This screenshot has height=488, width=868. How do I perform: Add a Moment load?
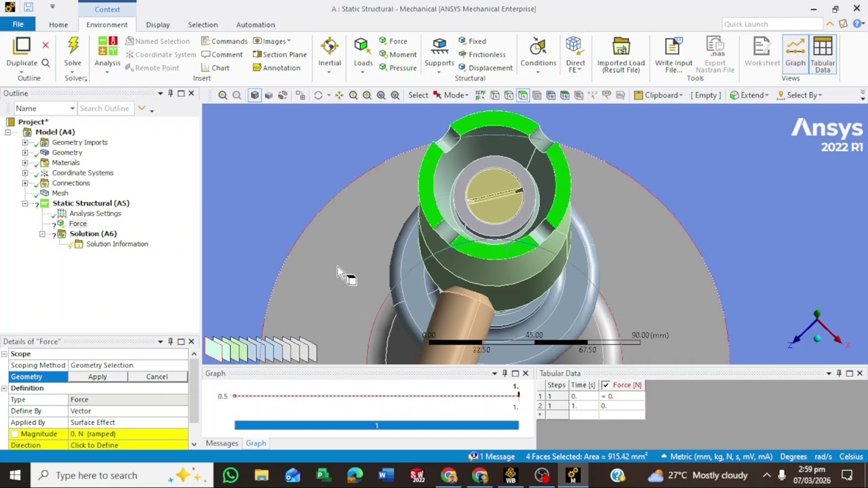point(397,55)
